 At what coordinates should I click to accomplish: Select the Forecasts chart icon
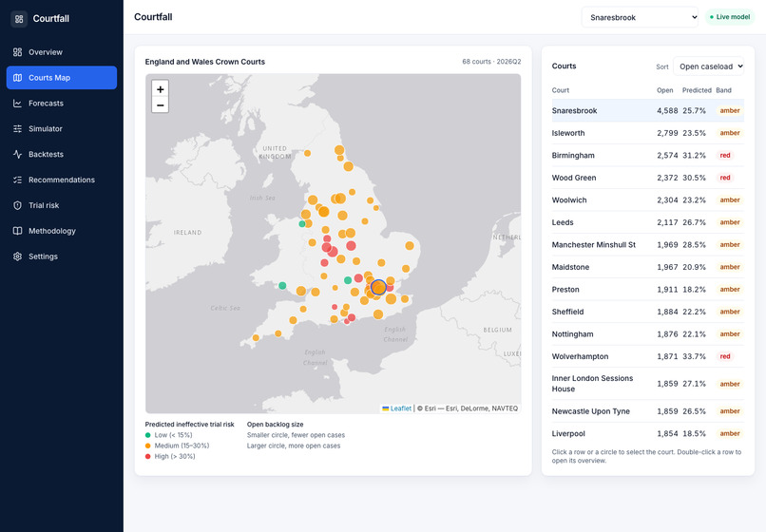(18, 104)
